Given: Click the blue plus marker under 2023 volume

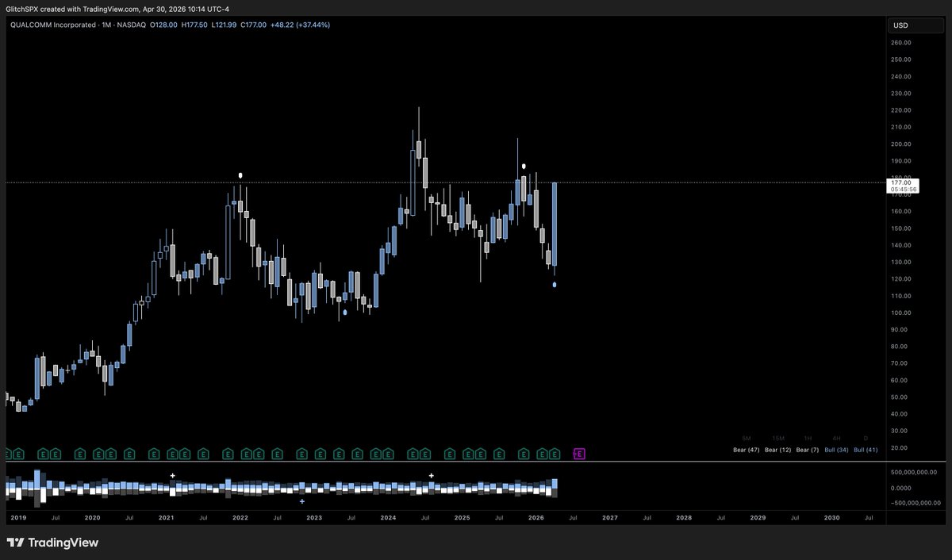Looking at the screenshot, I should tap(302, 501).
